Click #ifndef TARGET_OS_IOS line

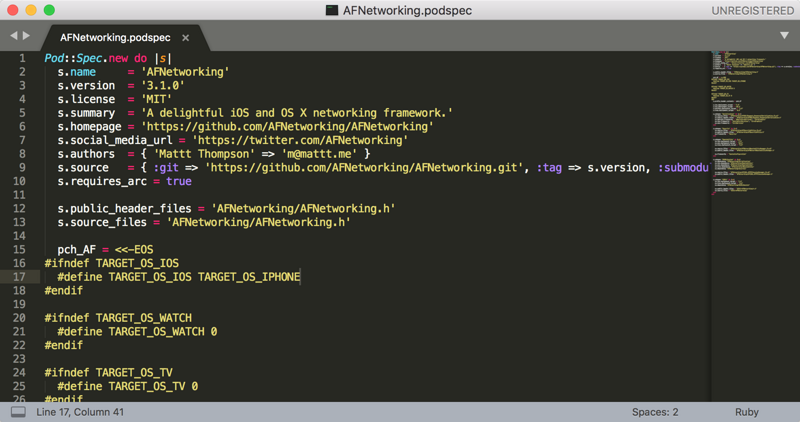[x=112, y=263]
